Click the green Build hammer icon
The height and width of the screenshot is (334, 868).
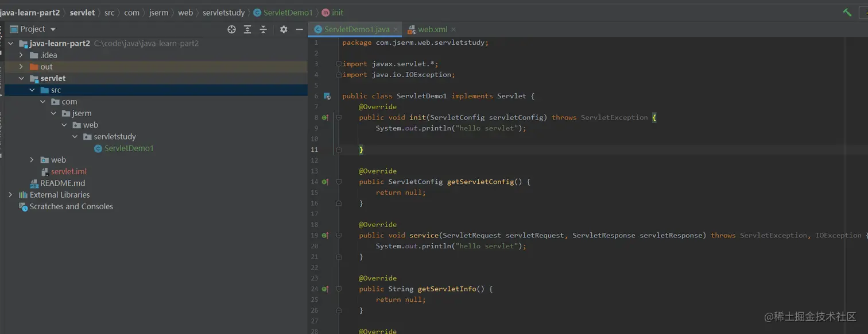click(847, 12)
